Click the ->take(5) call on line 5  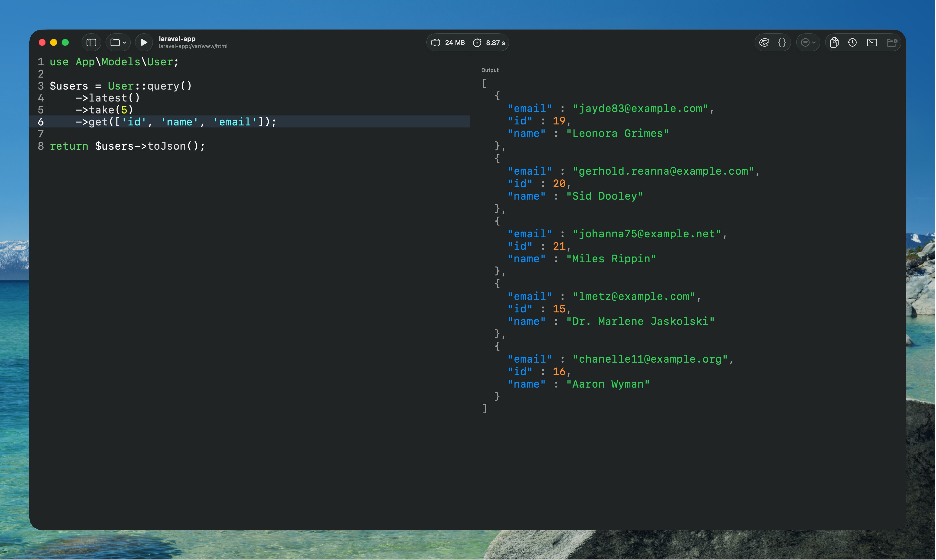(x=105, y=110)
